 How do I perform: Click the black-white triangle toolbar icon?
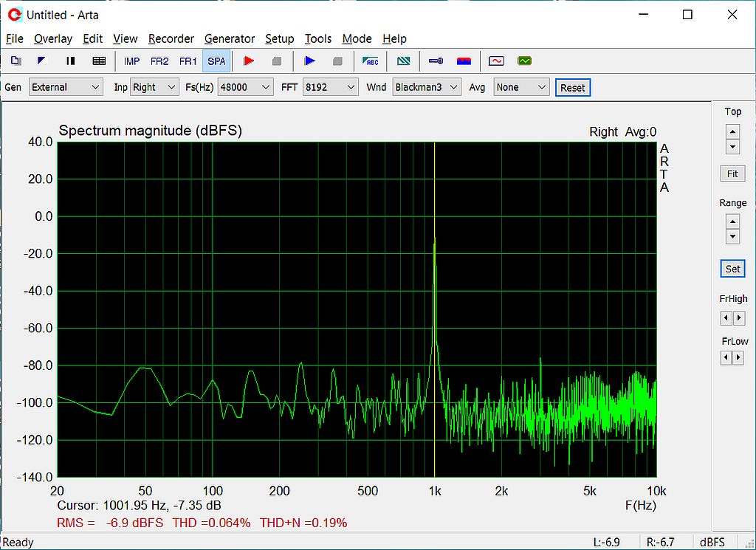(42, 61)
